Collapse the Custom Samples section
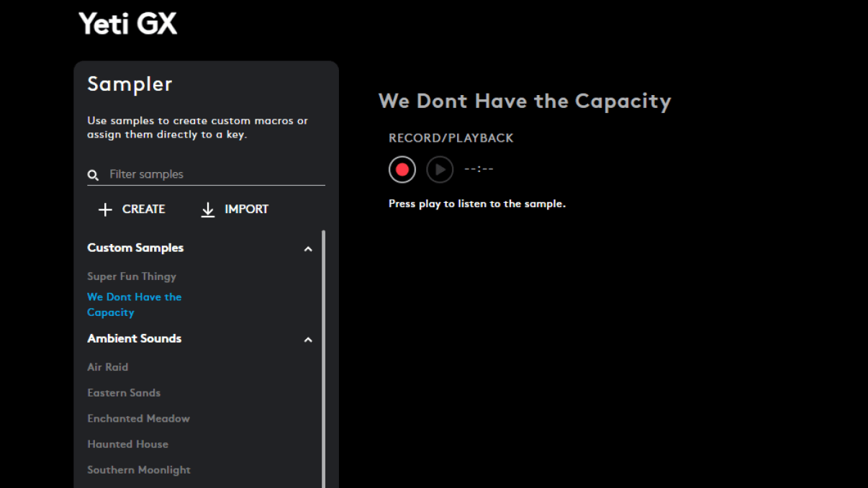 point(308,249)
